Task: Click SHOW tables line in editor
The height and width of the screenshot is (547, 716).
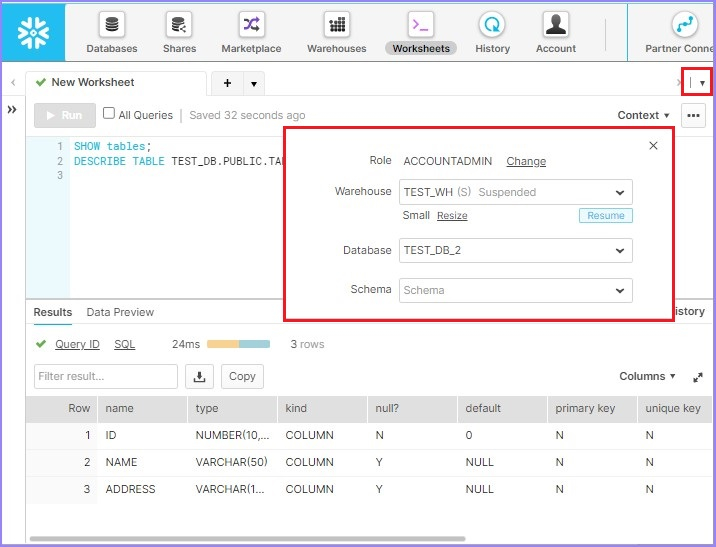Action: 112,146
